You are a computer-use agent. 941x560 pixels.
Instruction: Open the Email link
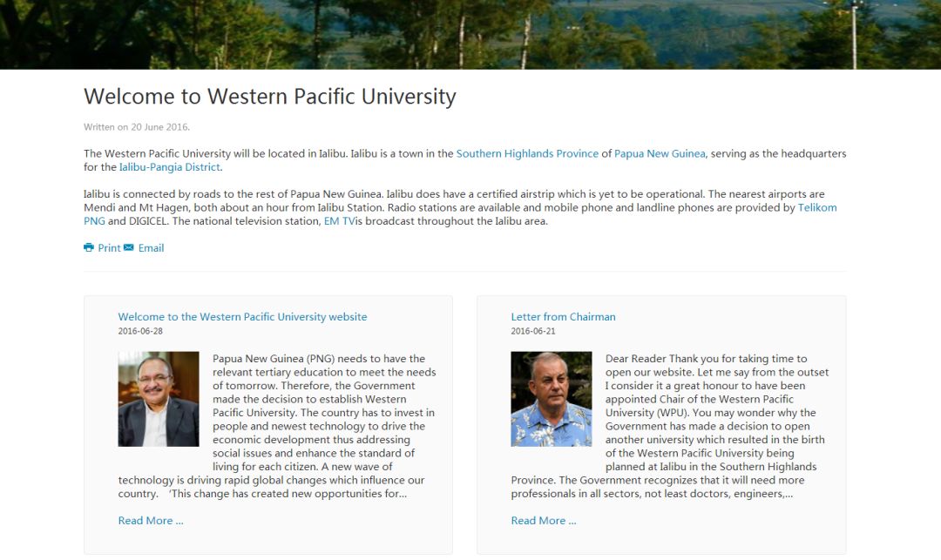[151, 247]
